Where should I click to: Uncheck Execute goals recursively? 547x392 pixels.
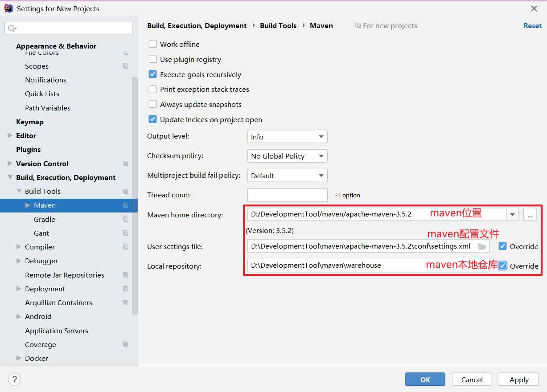pyautogui.click(x=152, y=74)
